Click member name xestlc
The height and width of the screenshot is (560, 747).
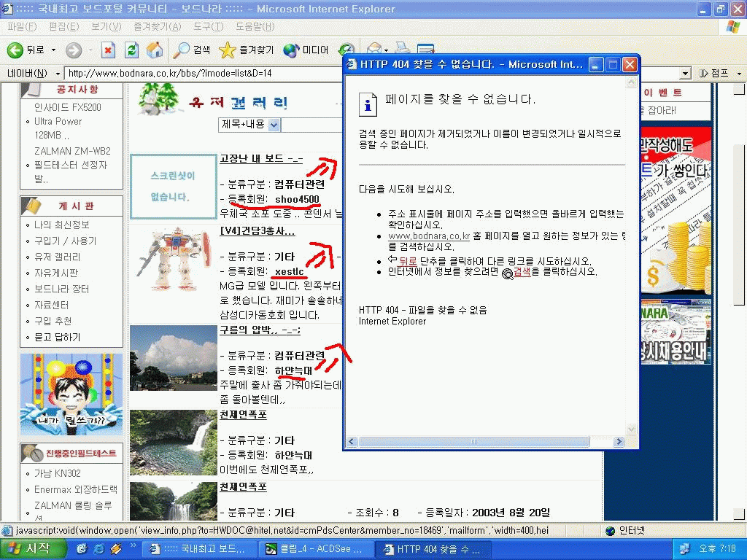point(289,271)
